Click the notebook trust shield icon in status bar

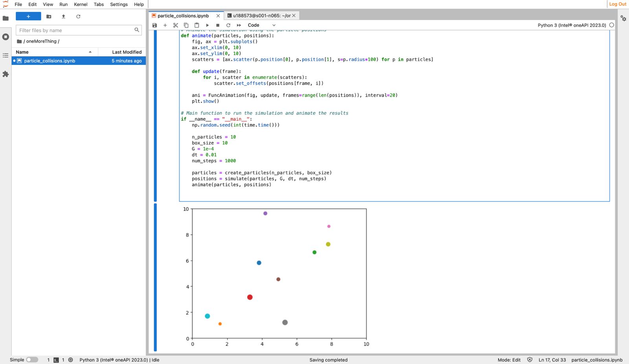[x=530, y=360]
